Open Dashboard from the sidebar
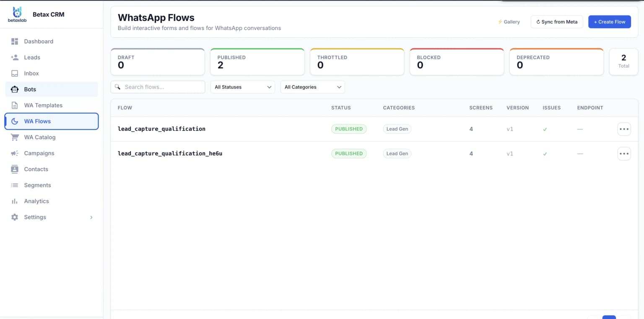The image size is (644, 319). [52, 41]
